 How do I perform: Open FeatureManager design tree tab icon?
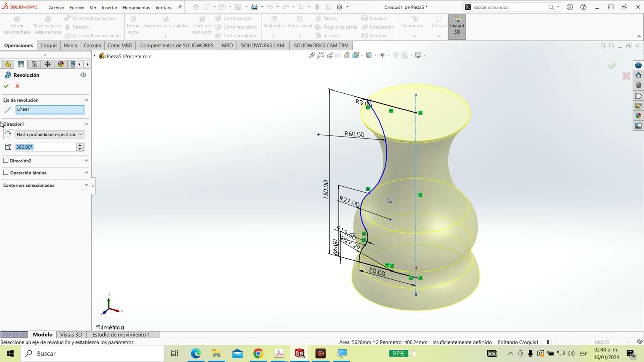coord(8,64)
